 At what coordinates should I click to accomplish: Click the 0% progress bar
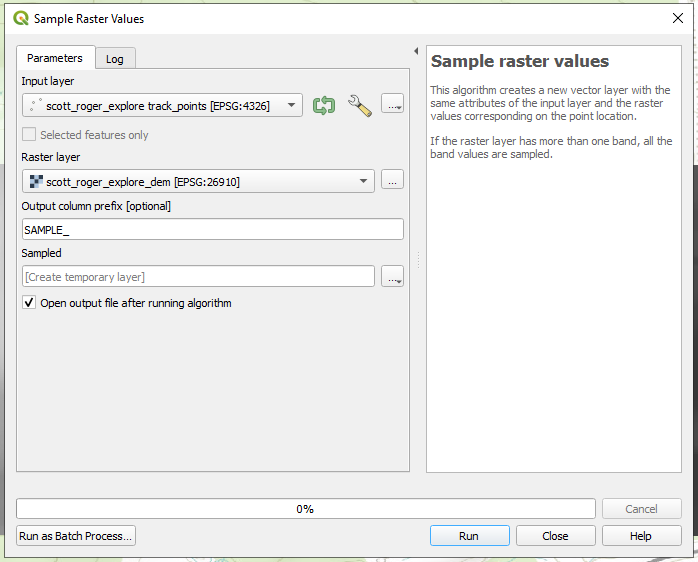[306, 509]
